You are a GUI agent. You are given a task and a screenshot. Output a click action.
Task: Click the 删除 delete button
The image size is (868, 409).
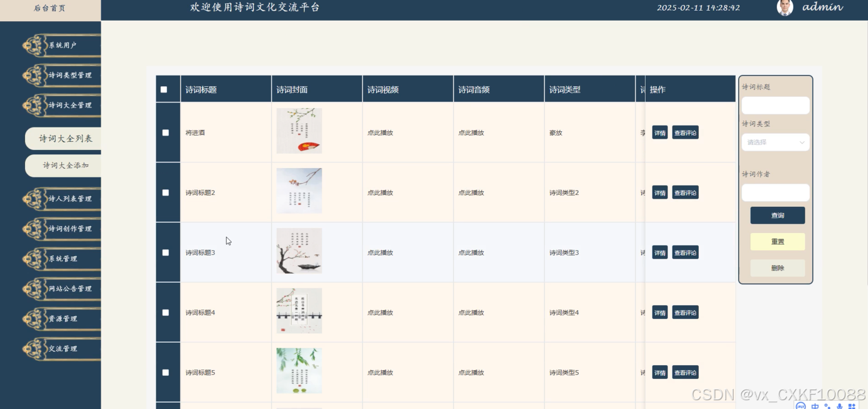[x=777, y=268]
